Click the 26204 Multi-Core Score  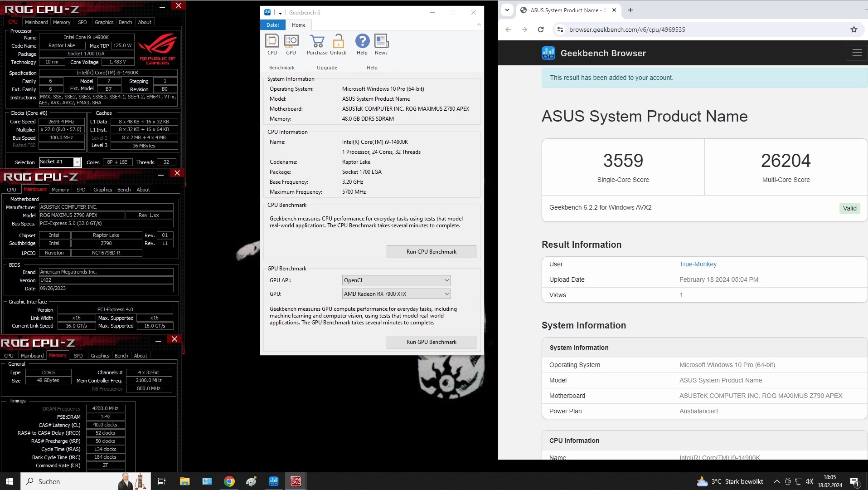coord(786,161)
